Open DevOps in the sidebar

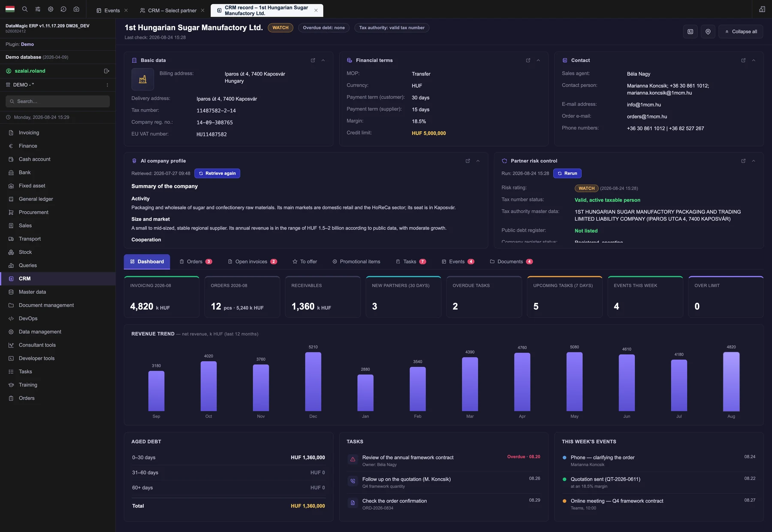58,319
